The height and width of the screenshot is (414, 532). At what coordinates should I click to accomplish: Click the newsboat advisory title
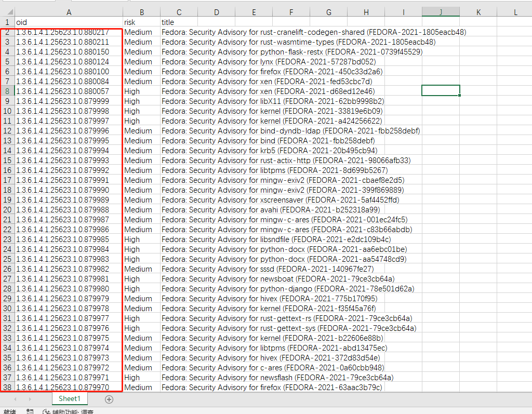(278, 278)
